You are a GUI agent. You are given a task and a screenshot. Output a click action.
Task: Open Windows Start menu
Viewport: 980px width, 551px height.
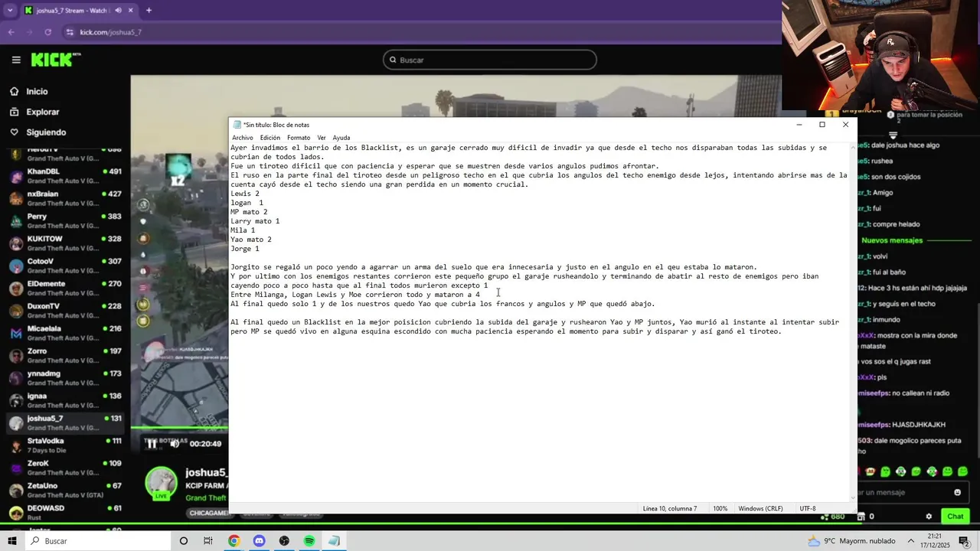point(12,541)
